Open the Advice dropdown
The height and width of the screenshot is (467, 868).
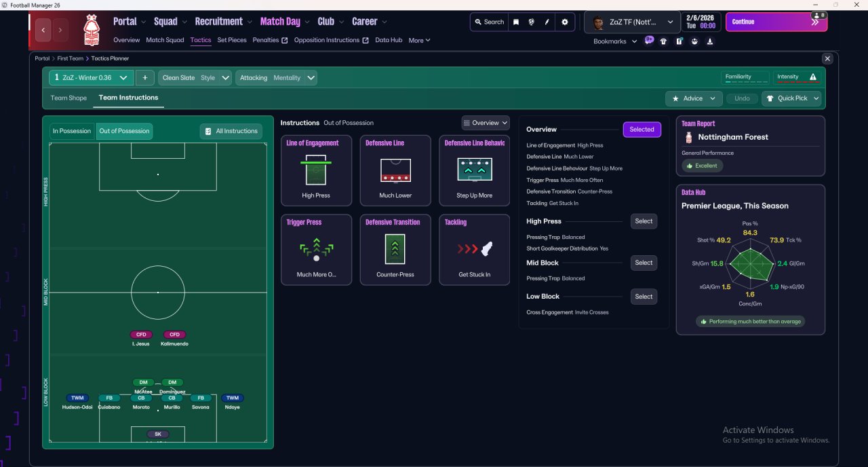click(x=694, y=98)
